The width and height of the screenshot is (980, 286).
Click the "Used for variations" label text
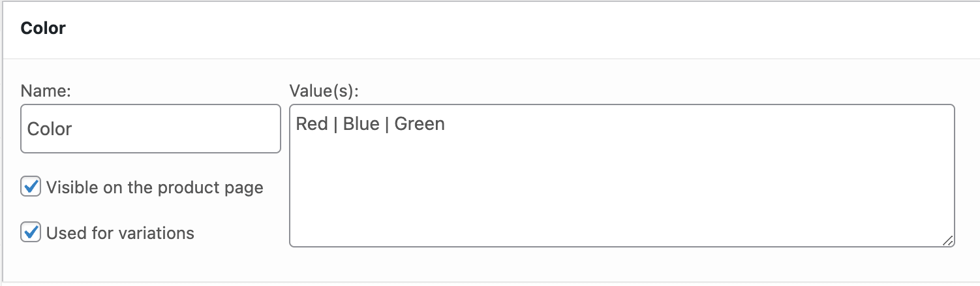click(x=120, y=233)
